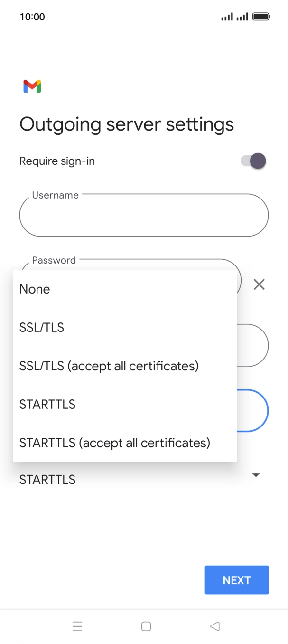Viewport: 288px width, 644px height.
Task: Clear the password with the X icon
Action: tap(259, 284)
